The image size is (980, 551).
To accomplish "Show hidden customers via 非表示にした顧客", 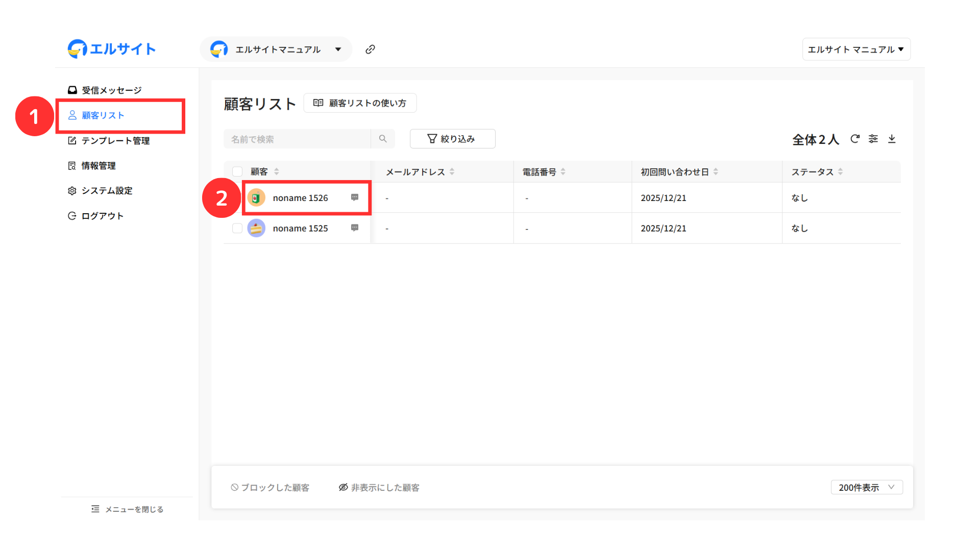I will coord(379,488).
